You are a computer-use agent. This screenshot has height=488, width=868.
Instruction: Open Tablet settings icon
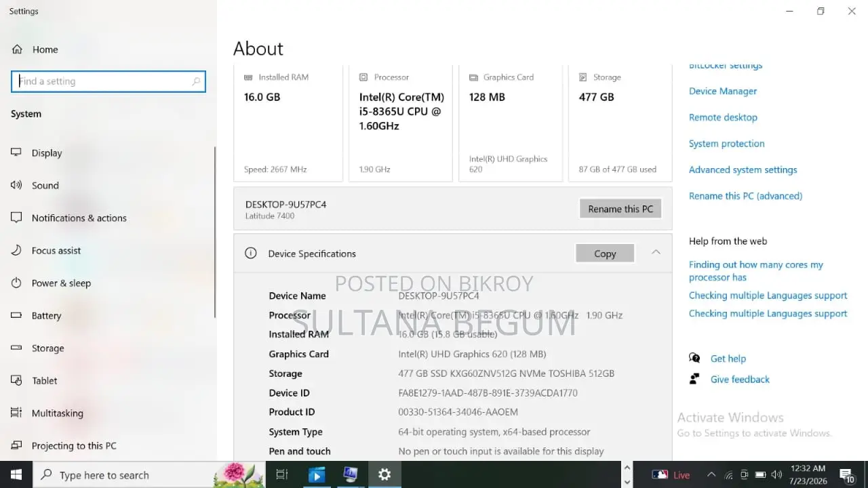coord(16,380)
